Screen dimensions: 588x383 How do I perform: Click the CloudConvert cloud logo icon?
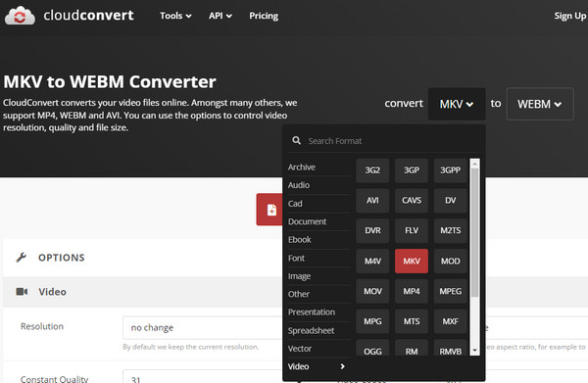click(20, 16)
